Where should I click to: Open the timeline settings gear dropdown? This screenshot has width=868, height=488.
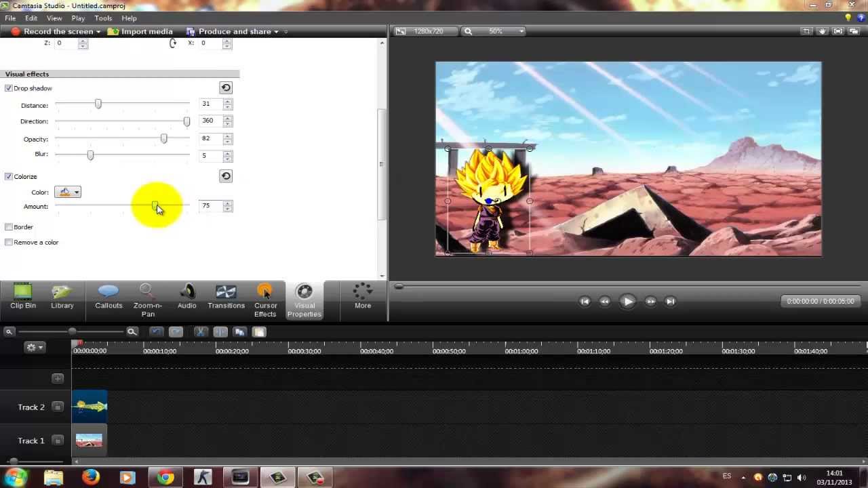(x=34, y=347)
